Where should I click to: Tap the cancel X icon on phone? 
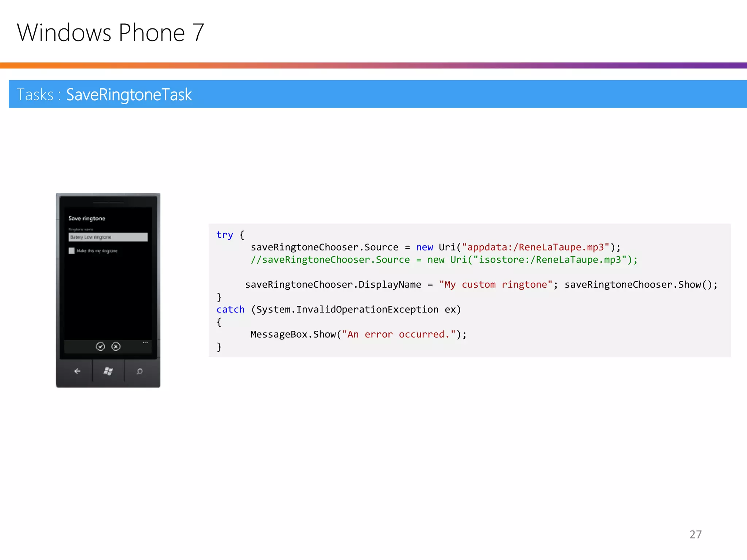pyautogui.click(x=116, y=346)
